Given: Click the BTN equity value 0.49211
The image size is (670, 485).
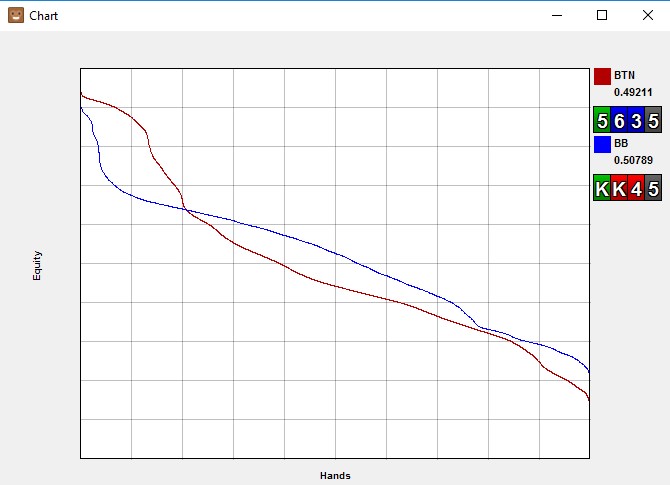Looking at the screenshot, I should tap(633, 92).
